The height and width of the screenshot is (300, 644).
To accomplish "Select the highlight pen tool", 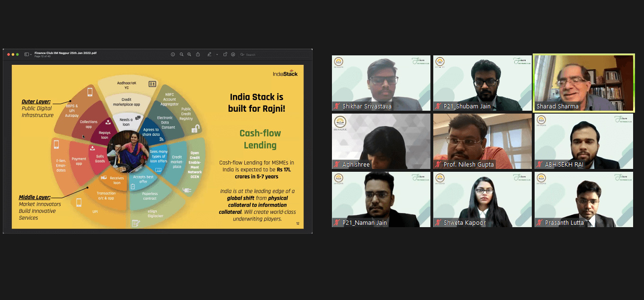I will pyautogui.click(x=209, y=54).
